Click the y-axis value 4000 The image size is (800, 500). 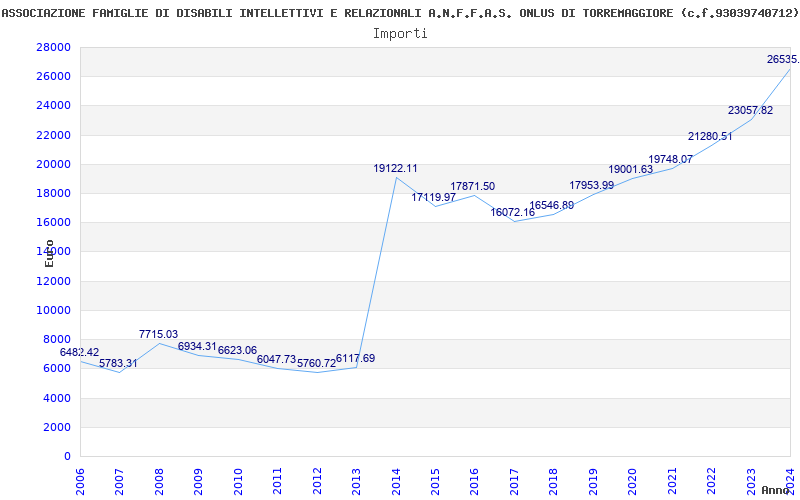click(x=57, y=398)
